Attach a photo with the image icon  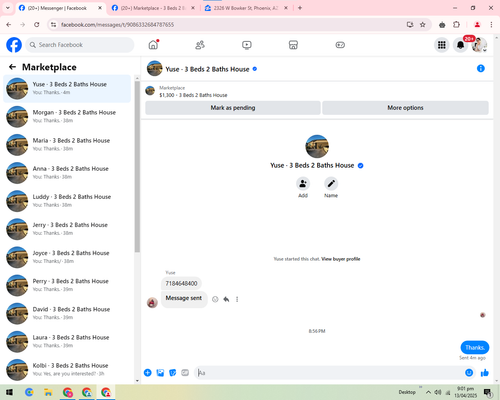[x=160, y=373]
